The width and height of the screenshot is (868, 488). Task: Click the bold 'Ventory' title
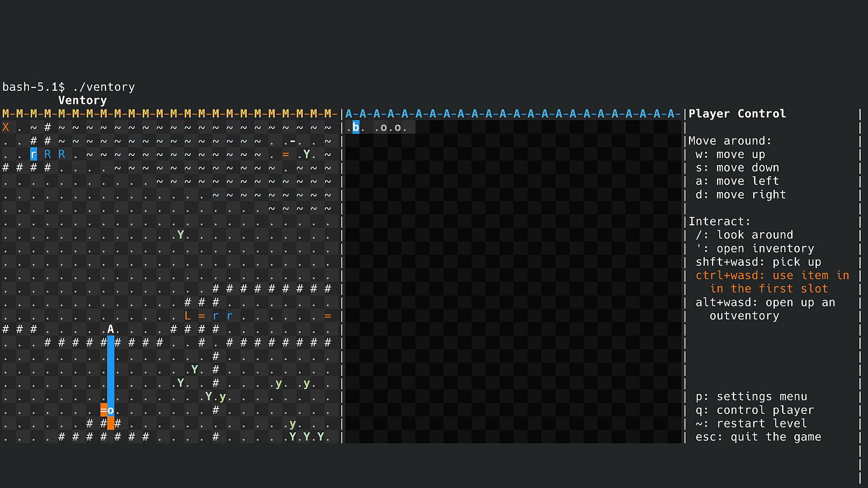[x=82, y=100]
